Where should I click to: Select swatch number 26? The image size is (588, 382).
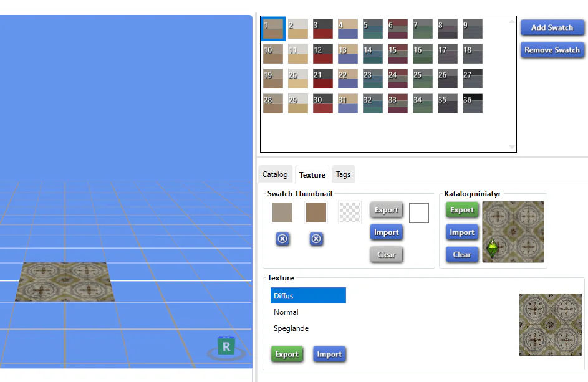pyautogui.click(x=447, y=79)
